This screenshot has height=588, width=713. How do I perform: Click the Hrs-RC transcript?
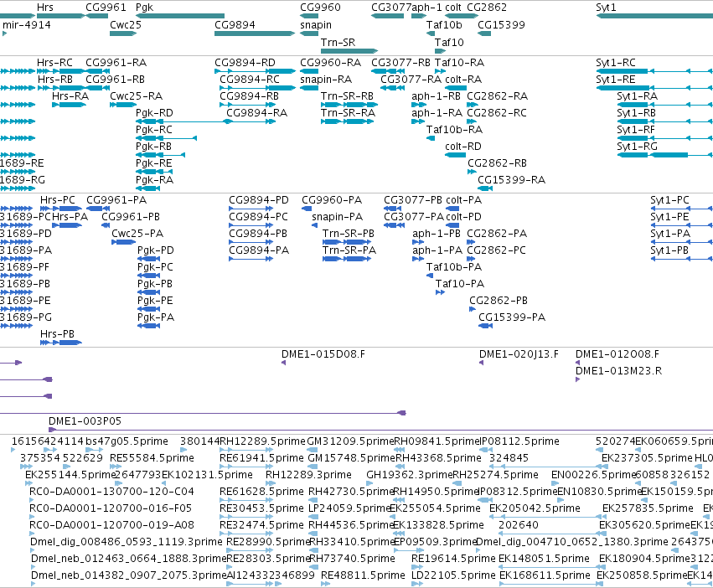tap(60, 71)
